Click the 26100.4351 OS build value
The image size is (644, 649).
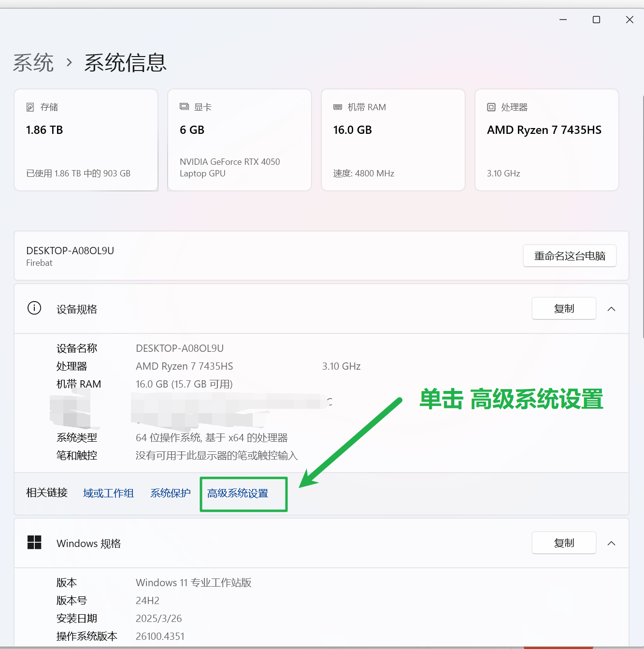pyautogui.click(x=160, y=636)
